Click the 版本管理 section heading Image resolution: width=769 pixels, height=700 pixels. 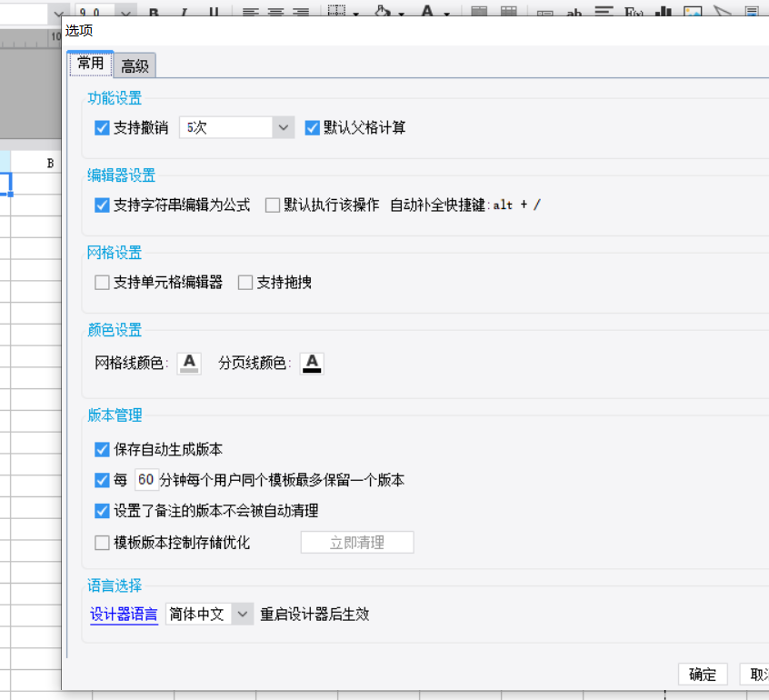point(115,415)
